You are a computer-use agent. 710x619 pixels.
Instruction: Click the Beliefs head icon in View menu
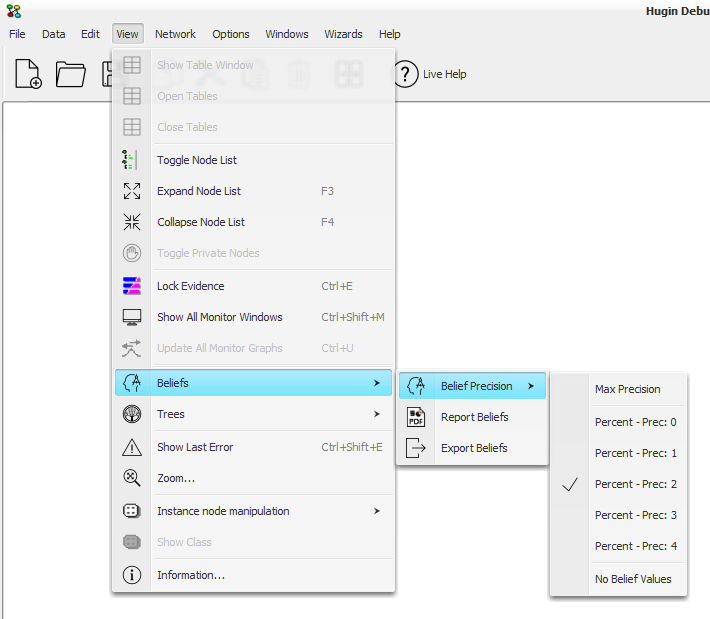[x=132, y=383]
